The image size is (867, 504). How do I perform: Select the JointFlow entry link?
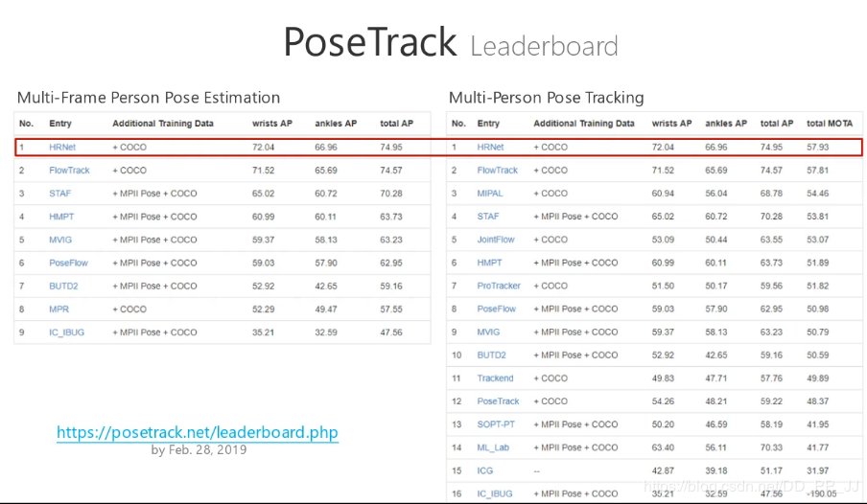point(496,240)
